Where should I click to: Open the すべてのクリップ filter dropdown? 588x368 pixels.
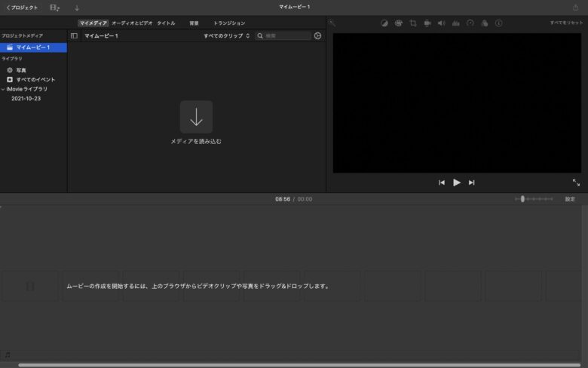pos(226,35)
